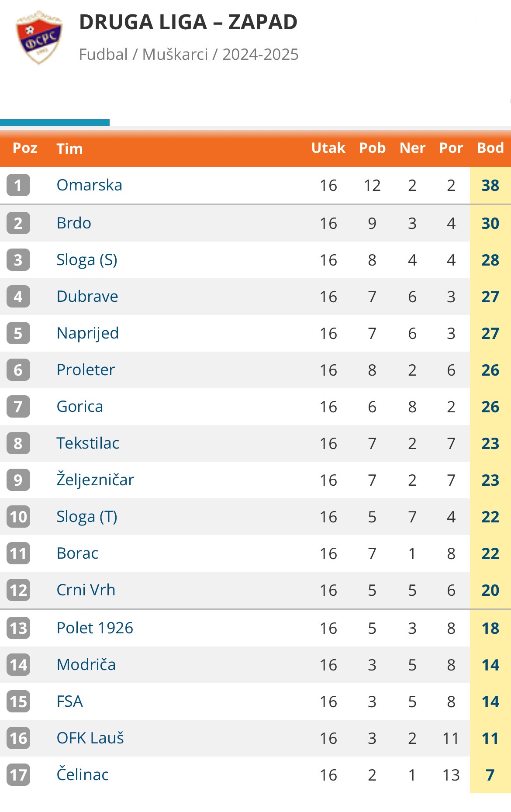Select OFK Lauš in the standings
This screenshot has height=812, width=511.
click(x=90, y=738)
